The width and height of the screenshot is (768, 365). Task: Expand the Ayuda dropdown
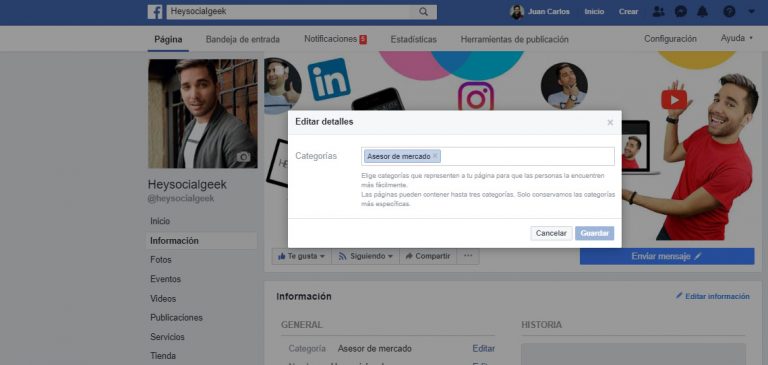tap(736, 38)
